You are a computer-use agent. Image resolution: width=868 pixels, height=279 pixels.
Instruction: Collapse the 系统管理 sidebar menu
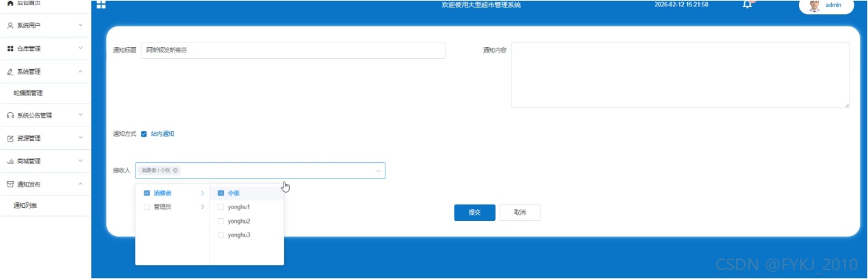click(x=81, y=71)
